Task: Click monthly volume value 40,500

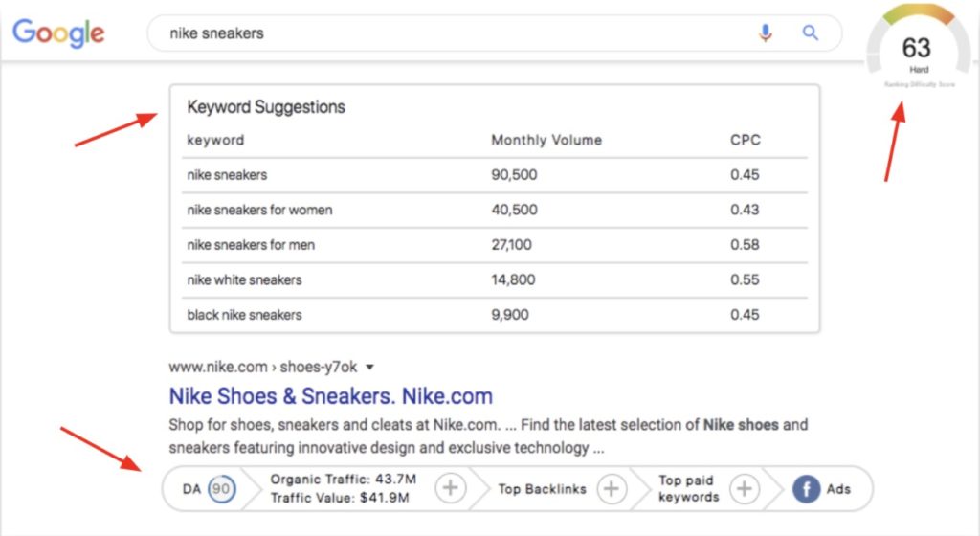Action: coord(514,210)
